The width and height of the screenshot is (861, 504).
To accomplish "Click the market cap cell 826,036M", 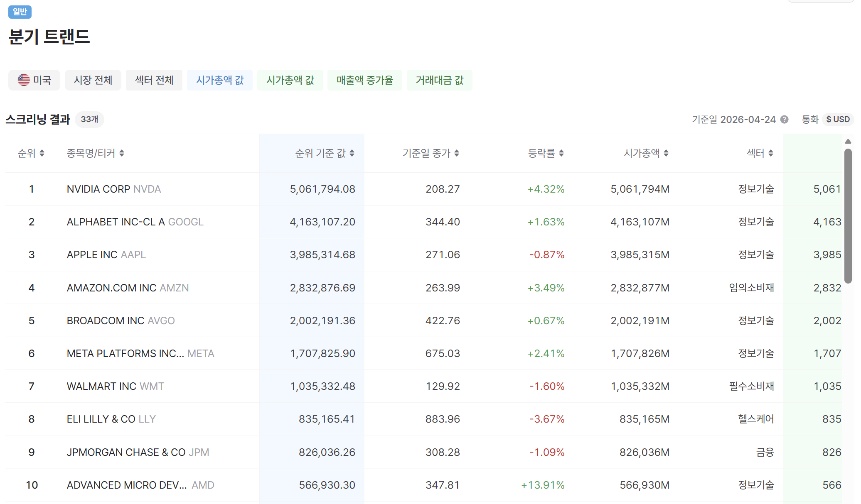I will pyautogui.click(x=645, y=452).
